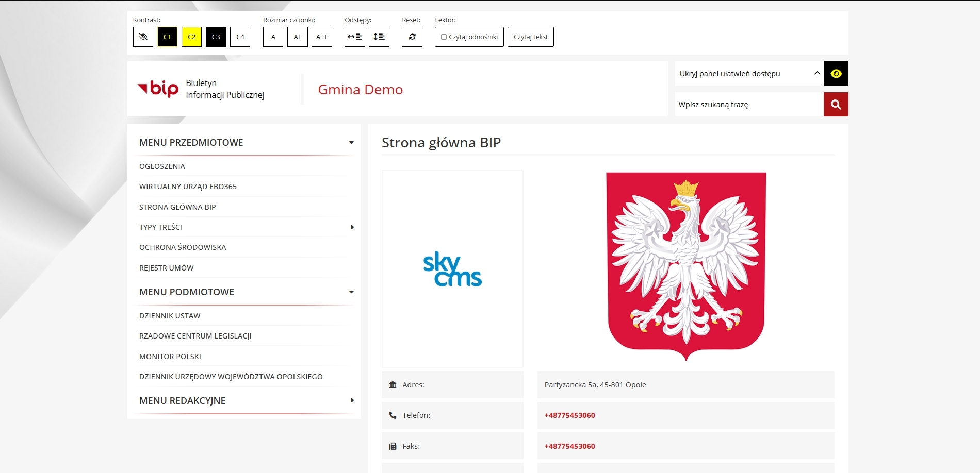This screenshot has width=980, height=473.
Task: Open OGŁOSZENIA menu item
Action: 162,166
